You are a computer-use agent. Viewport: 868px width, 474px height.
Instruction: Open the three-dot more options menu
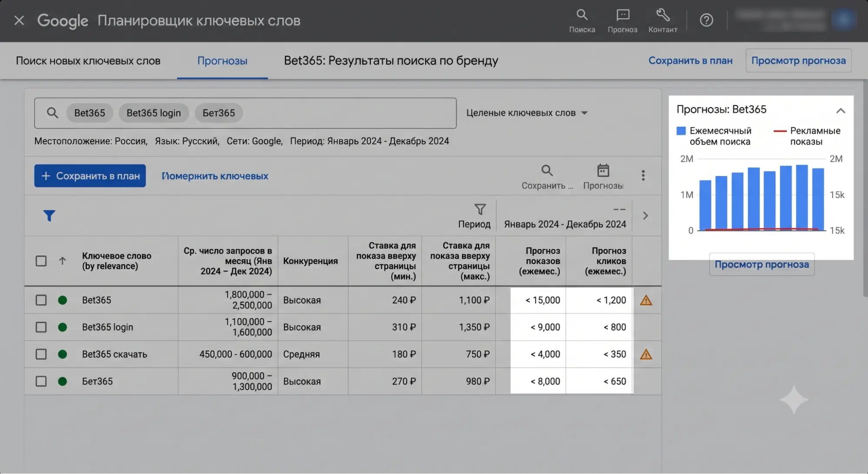click(643, 175)
